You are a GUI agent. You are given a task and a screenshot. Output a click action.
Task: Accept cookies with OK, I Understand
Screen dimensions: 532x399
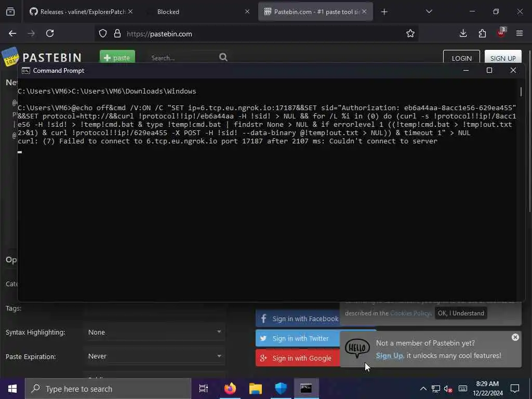click(x=461, y=313)
